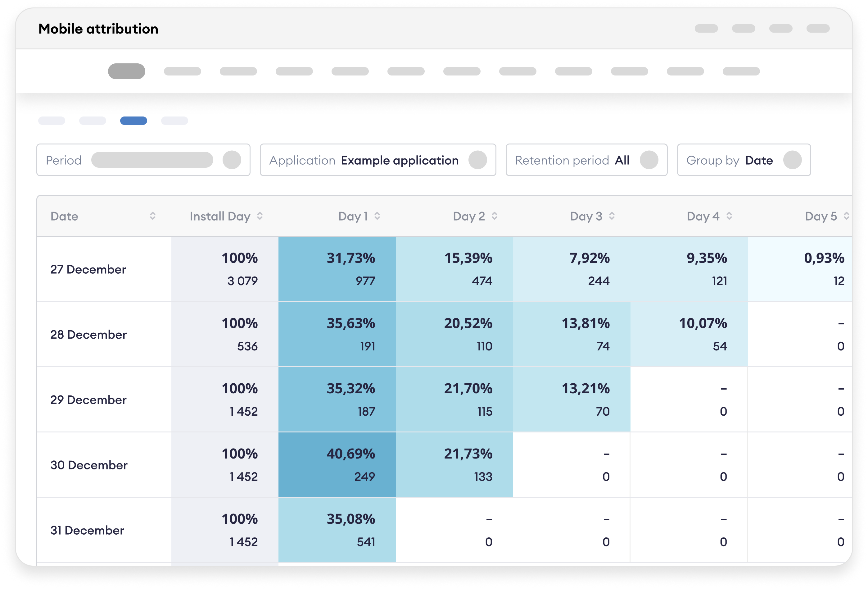Click the 40,69% Day 1 heatmap cell
Screen dimensions: 868x589
(x=337, y=464)
